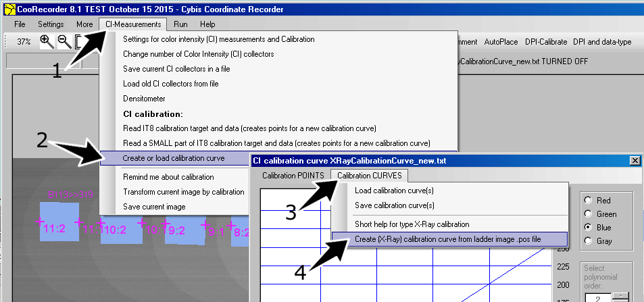Click the polynomial order value field

[x=599, y=297]
